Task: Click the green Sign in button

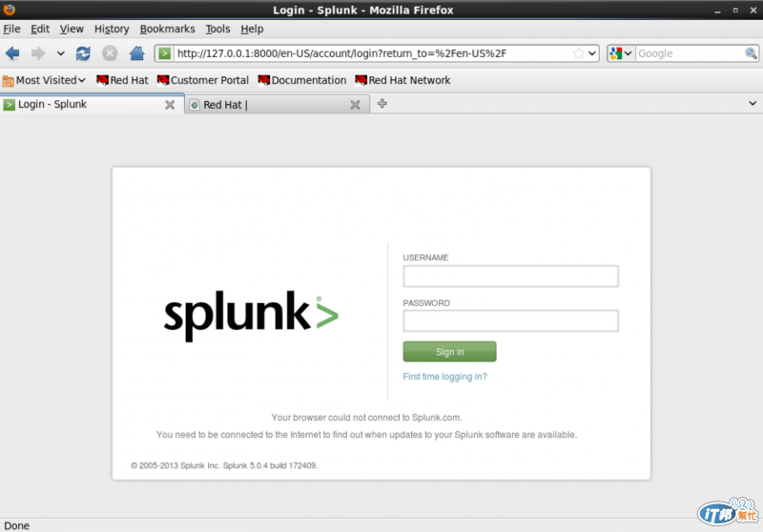Action: pos(449,352)
